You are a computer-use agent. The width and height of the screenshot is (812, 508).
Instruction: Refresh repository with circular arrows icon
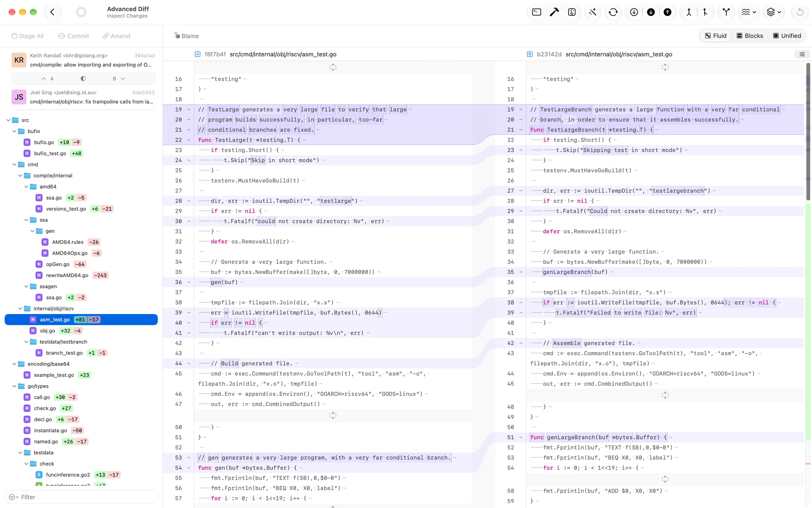click(613, 12)
